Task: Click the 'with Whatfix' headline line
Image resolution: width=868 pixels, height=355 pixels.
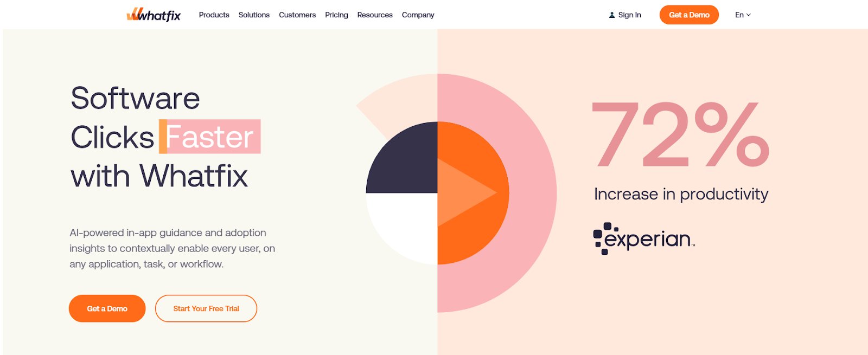Action: pos(159,176)
